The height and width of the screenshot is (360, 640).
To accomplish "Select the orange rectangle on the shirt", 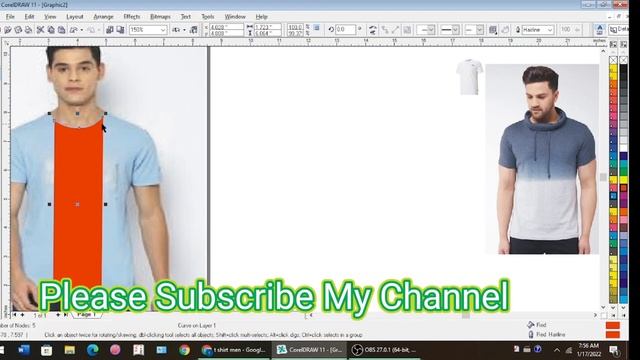I will click(x=78, y=204).
